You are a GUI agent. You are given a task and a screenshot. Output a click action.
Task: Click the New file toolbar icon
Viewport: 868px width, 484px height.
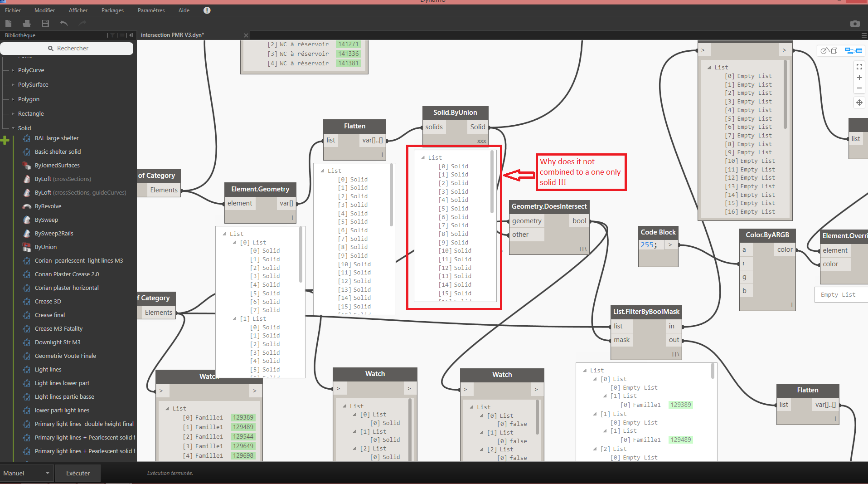8,24
